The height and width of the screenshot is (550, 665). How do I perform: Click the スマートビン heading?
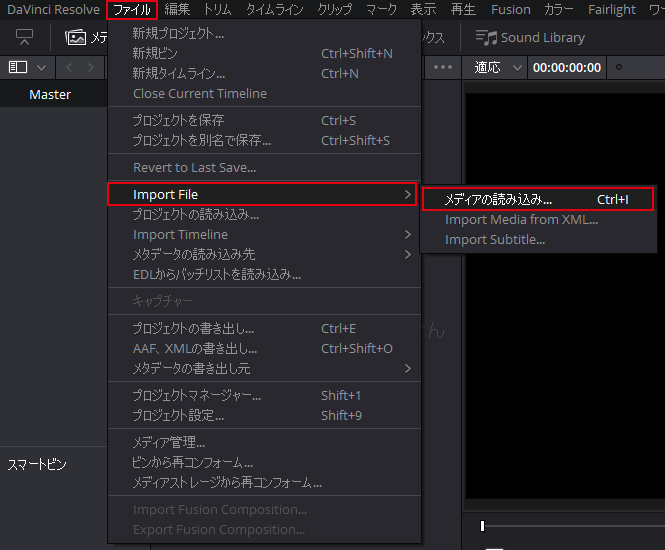tap(37, 464)
